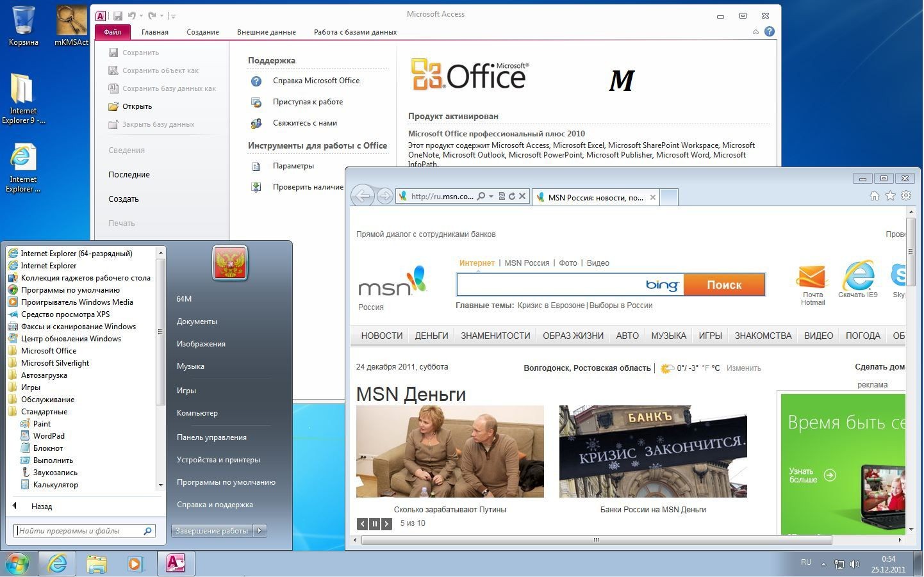Open Access quick toolbar customize dropdown
Image resolution: width=924 pixels, height=577 pixels.
pyautogui.click(x=173, y=16)
